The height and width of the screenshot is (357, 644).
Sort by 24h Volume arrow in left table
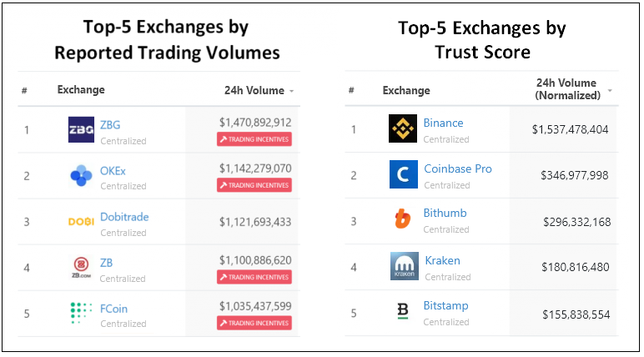click(x=292, y=91)
